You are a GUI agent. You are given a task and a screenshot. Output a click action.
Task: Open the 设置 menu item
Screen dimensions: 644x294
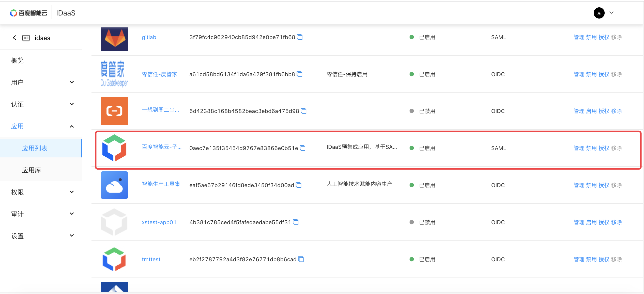(17, 236)
